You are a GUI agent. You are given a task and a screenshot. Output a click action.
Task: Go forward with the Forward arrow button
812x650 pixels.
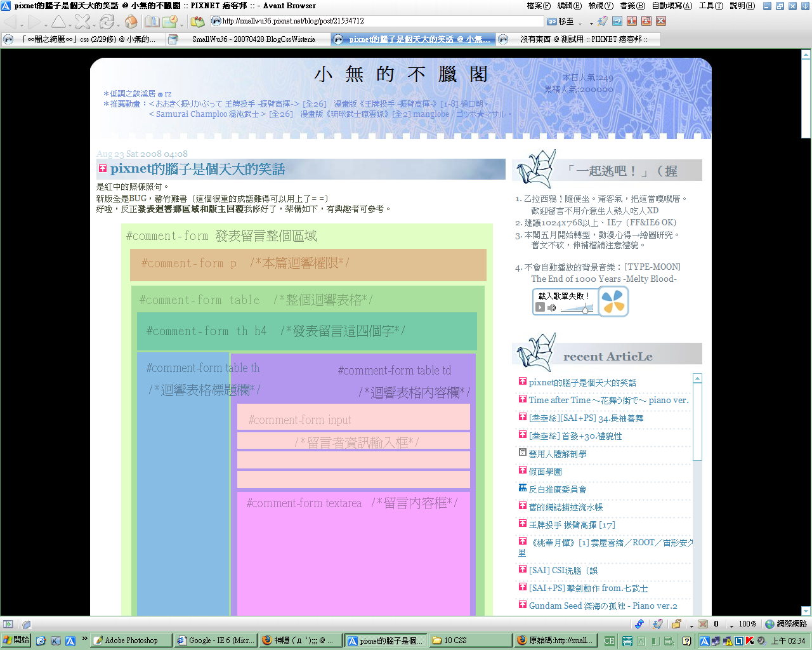pyautogui.click(x=34, y=22)
